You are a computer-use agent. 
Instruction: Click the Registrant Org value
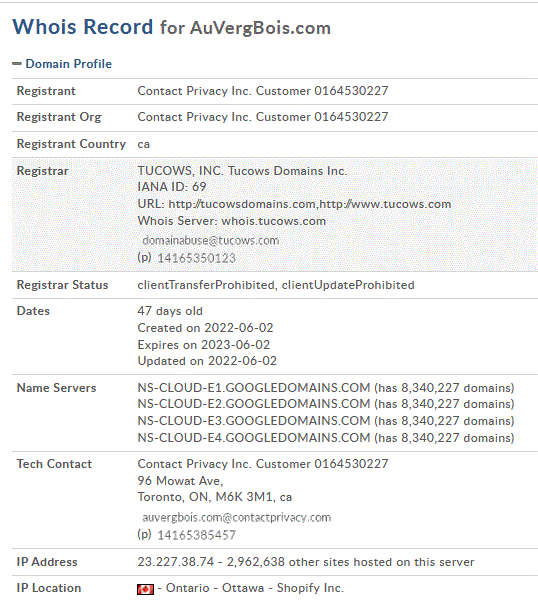tap(263, 117)
